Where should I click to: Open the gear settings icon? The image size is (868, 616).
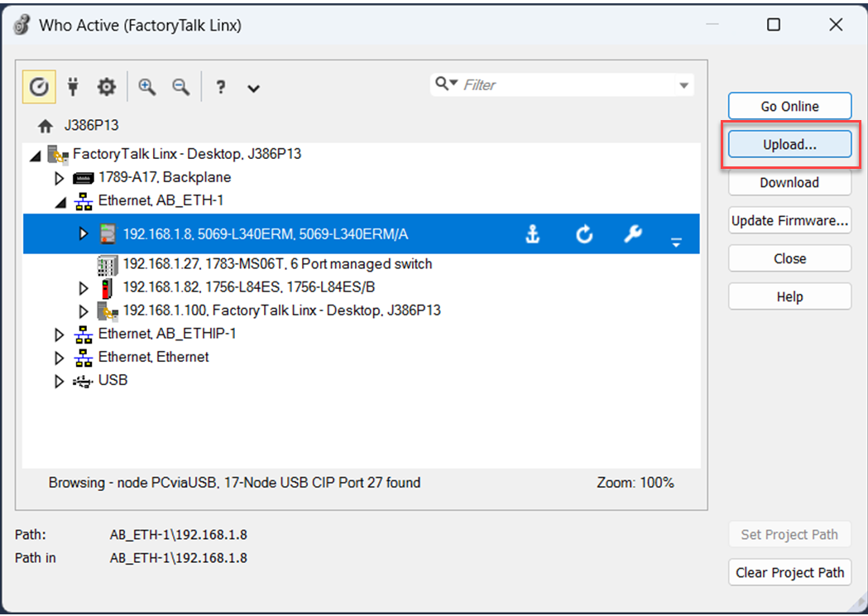107,86
